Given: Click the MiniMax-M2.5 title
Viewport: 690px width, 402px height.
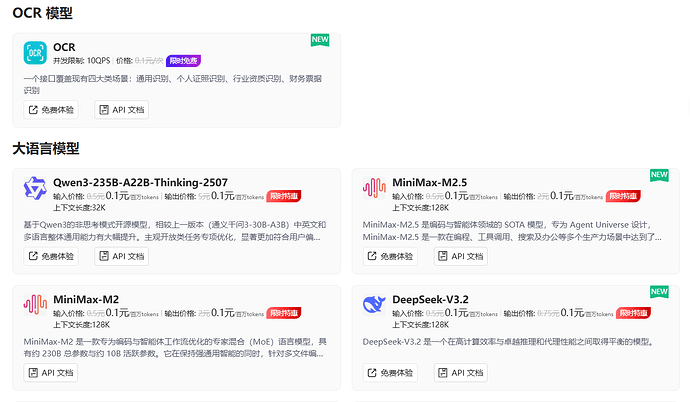Looking at the screenshot, I should pyautogui.click(x=429, y=183).
